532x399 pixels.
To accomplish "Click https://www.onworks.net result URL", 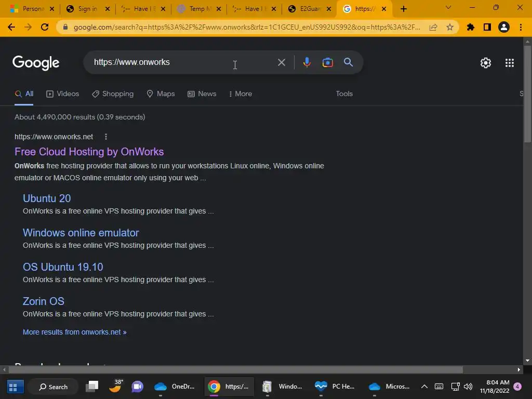I will click(x=54, y=137).
